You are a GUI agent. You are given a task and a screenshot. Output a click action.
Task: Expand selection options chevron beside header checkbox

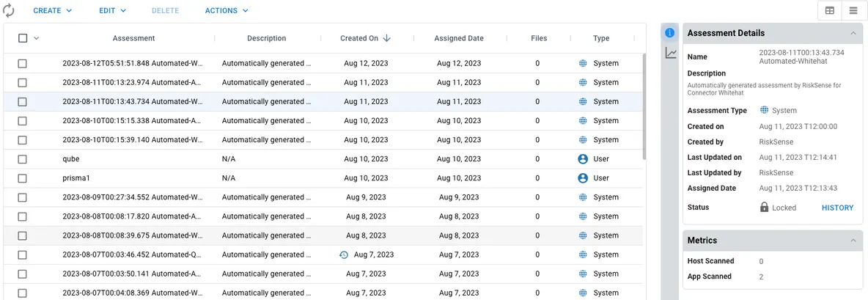pos(37,38)
